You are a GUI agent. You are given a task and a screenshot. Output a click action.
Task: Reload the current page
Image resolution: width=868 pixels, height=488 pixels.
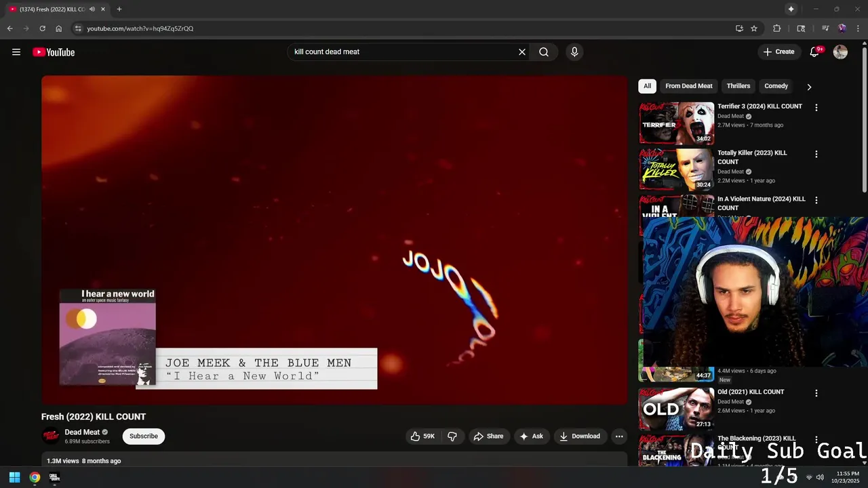click(x=42, y=28)
